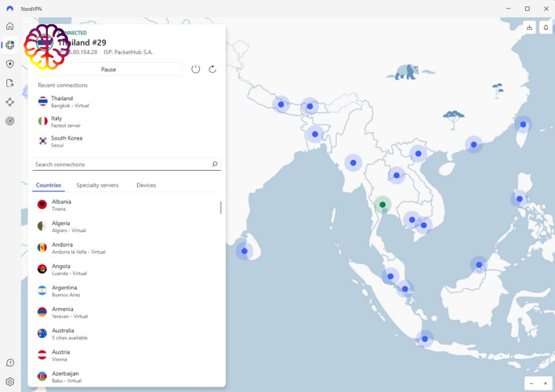Select the globe VPN connection icon
The width and height of the screenshot is (555, 392).
coord(10,45)
